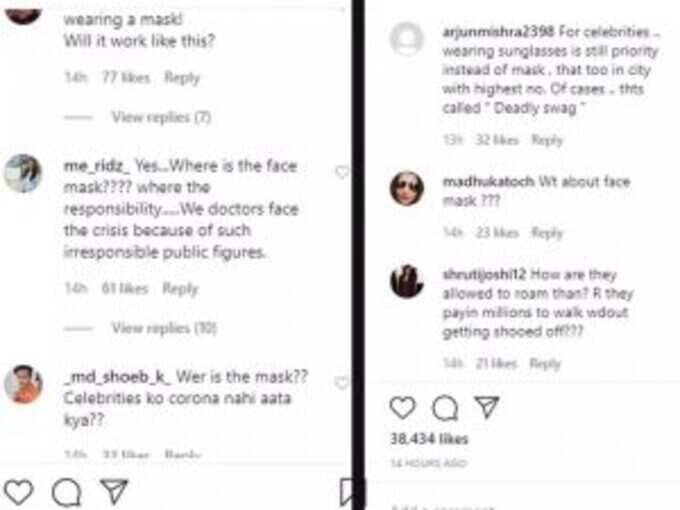The height and width of the screenshot is (510, 680).
Task: Reply to shrutijoshi12 comment
Action: (x=545, y=363)
